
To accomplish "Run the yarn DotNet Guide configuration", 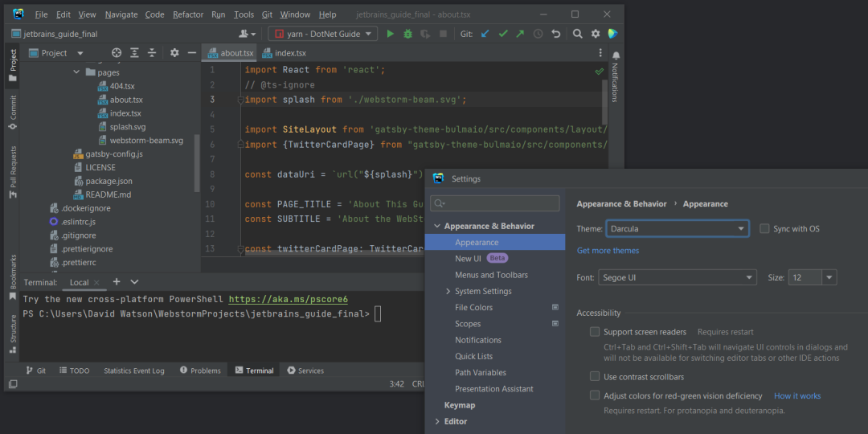I will tap(391, 34).
